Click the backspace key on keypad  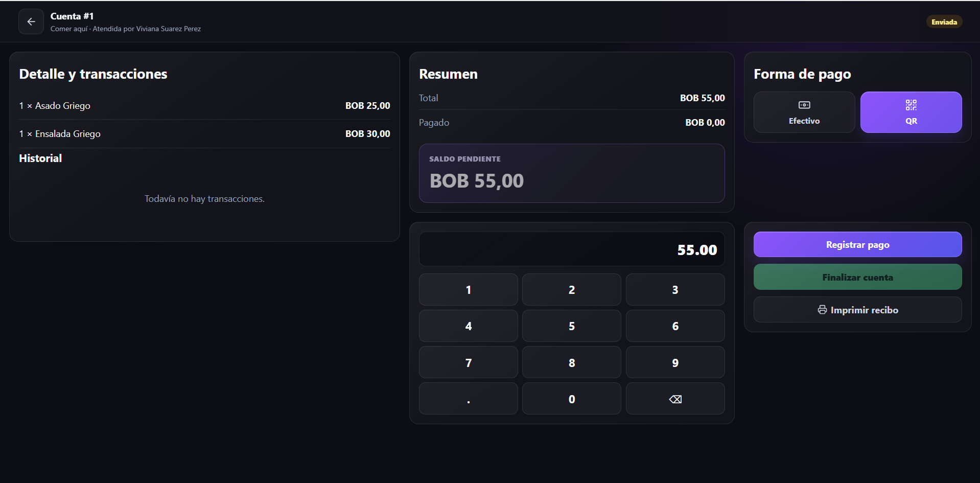pos(675,399)
